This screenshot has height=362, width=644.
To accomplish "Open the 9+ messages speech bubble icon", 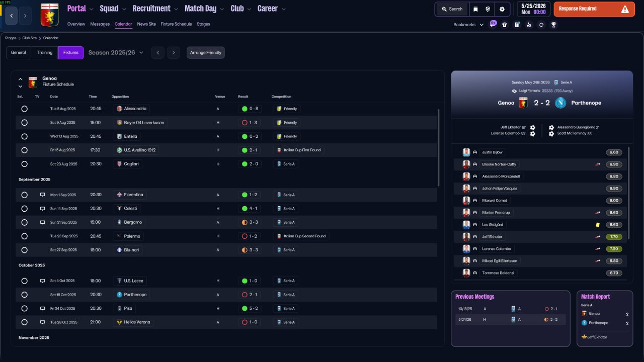I will click(x=493, y=24).
